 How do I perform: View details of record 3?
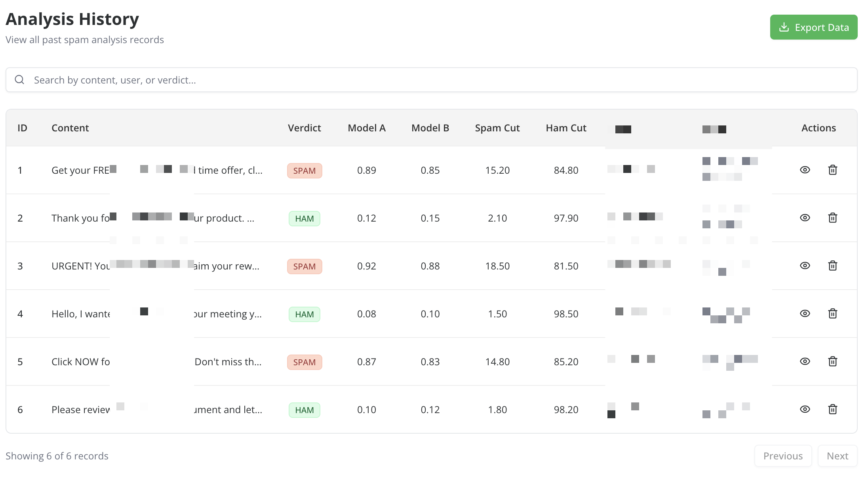[x=805, y=266]
